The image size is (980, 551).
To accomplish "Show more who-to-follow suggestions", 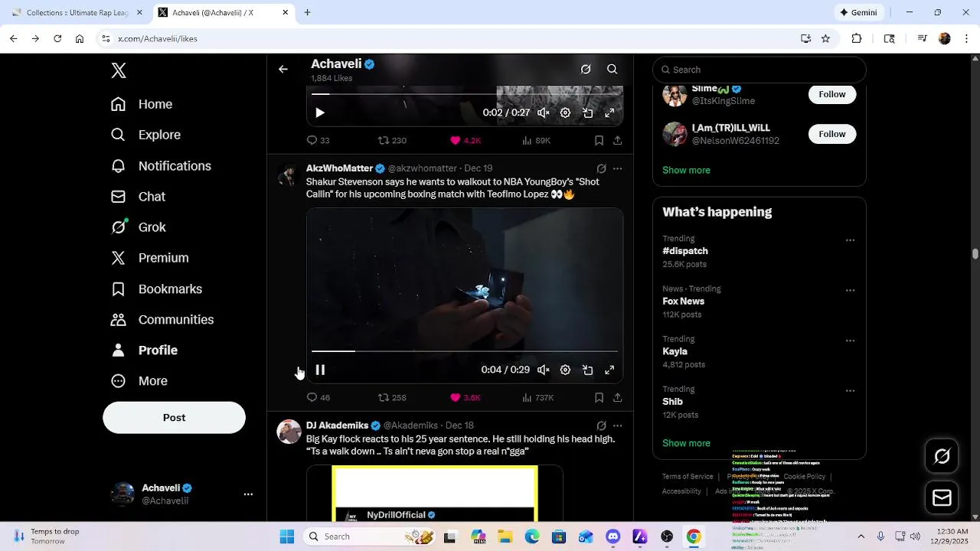I will (x=686, y=170).
